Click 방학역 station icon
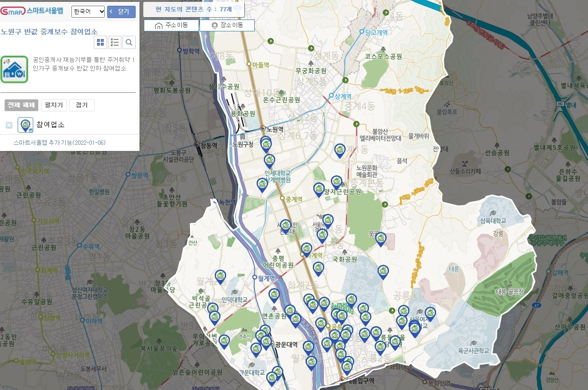This screenshot has width=588, height=390. tap(179, 50)
